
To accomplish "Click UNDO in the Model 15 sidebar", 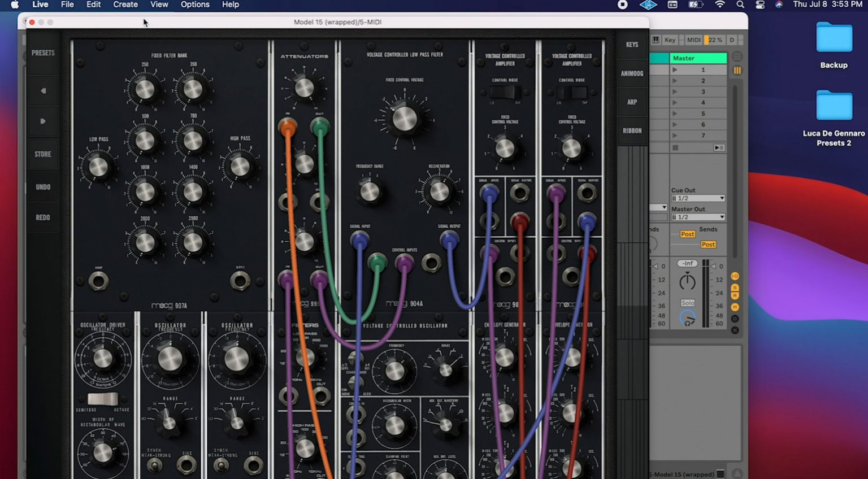I will tap(42, 186).
